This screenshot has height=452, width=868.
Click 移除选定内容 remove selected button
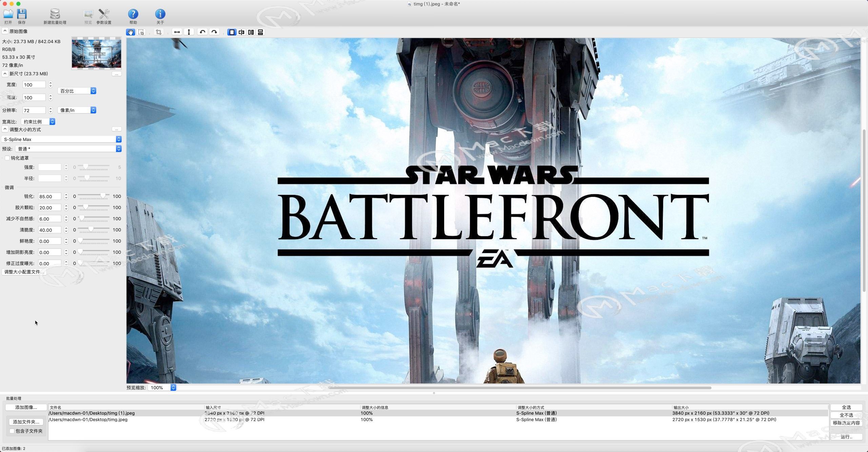(x=846, y=423)
